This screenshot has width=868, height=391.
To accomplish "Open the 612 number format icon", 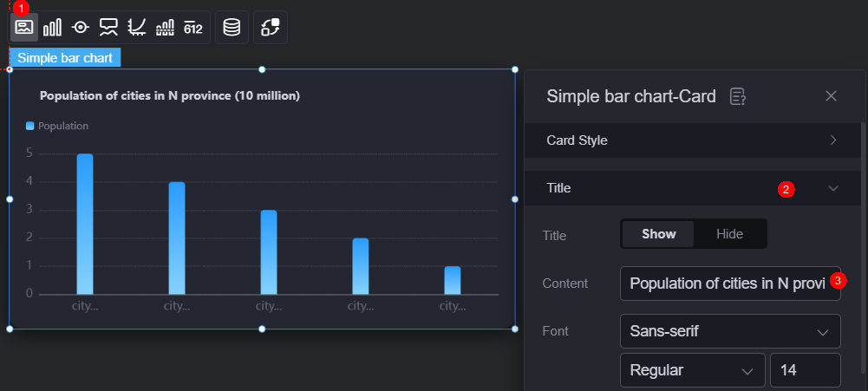I will point(193,27).
